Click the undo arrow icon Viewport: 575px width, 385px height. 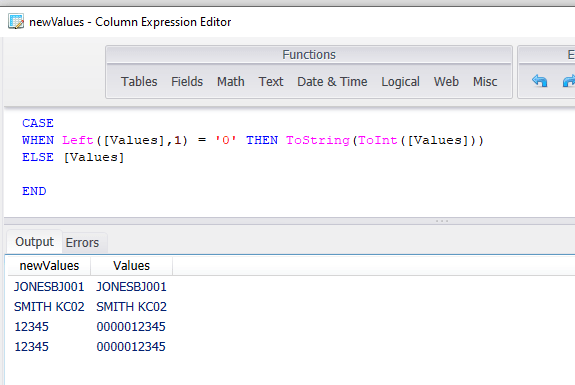tap(539, 81)
